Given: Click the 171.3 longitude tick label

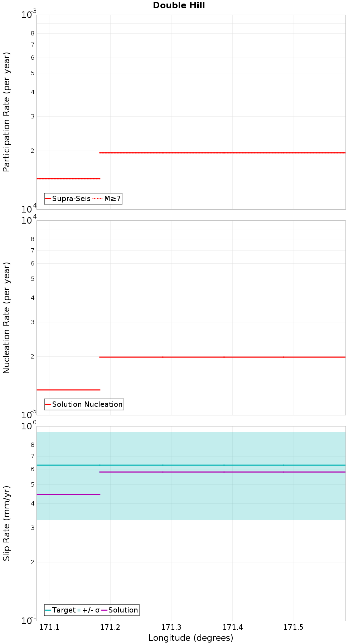Looking at the screenshot, I should click(x=171, y=627).
